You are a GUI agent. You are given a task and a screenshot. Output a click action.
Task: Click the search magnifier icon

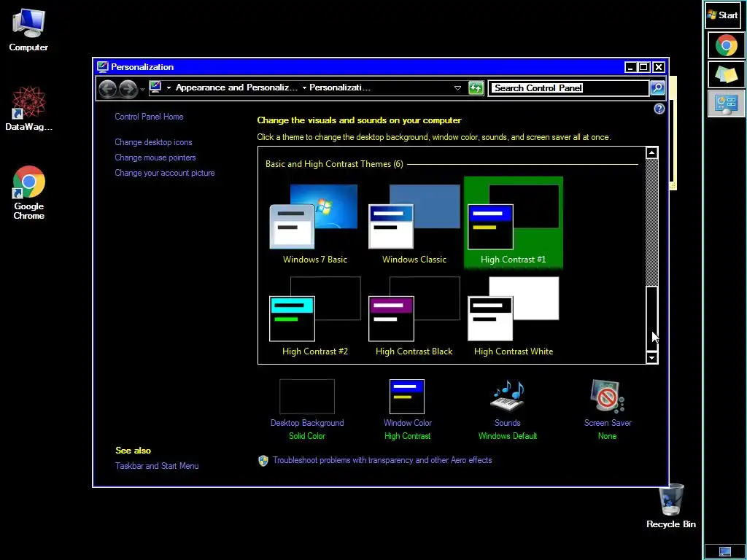(657, 88)
